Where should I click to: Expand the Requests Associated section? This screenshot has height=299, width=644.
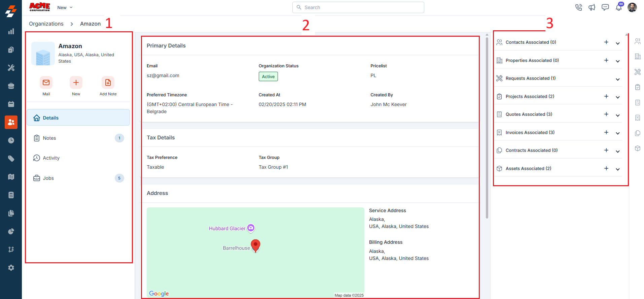[618, 79]
